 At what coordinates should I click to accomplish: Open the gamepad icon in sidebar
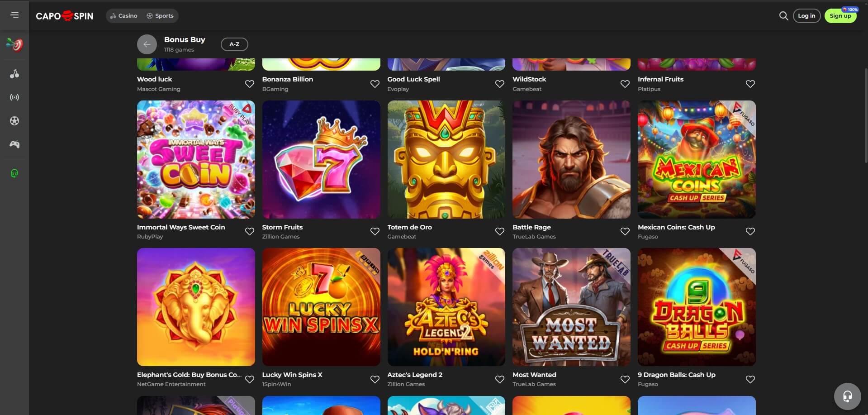[x=14, y=144]
